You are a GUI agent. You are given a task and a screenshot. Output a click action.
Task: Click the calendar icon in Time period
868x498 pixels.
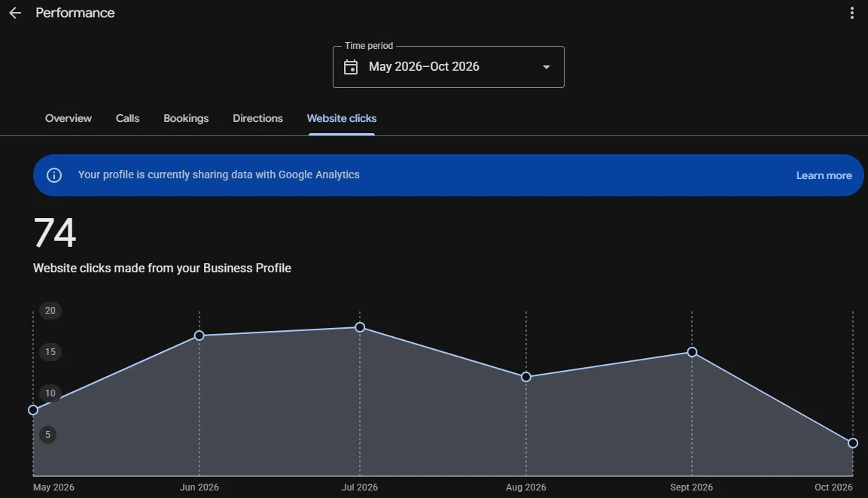point(351,67)
